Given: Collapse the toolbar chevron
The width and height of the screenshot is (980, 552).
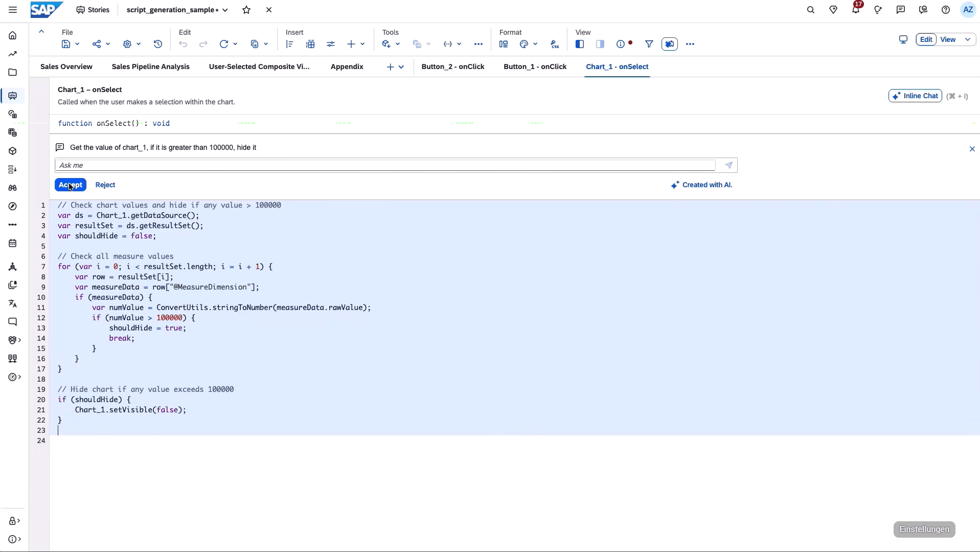Looking at the screenshot, I should 41,32.
